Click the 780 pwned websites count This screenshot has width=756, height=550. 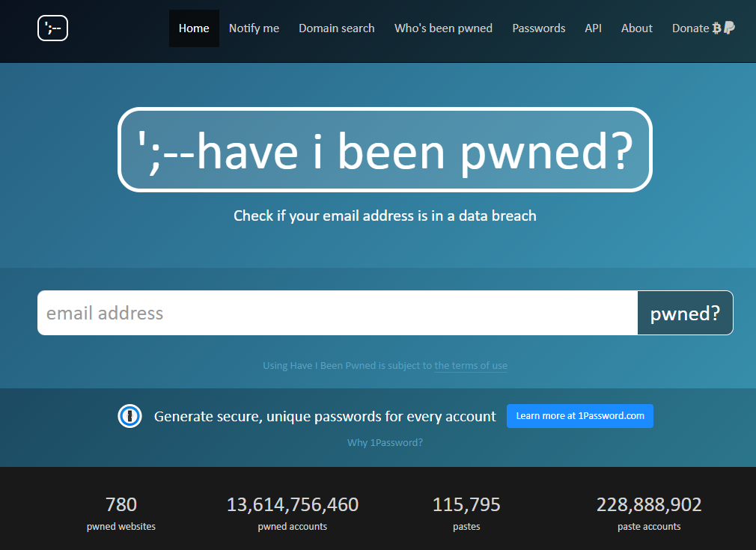pyautogui.click(x=121, y=504)
